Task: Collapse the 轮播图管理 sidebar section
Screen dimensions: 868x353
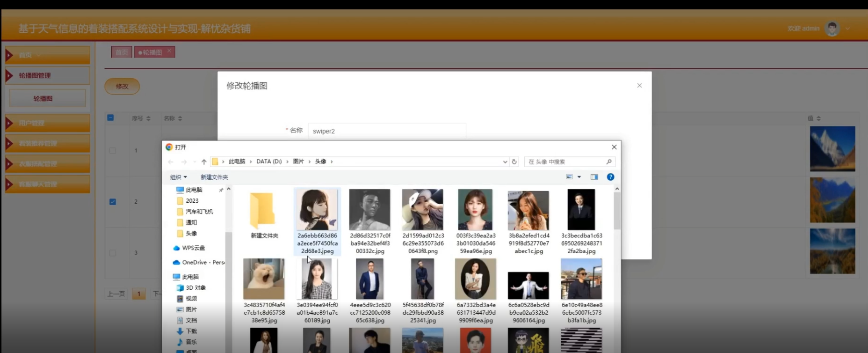Action: pyautogui.click(x=48, y=75)
